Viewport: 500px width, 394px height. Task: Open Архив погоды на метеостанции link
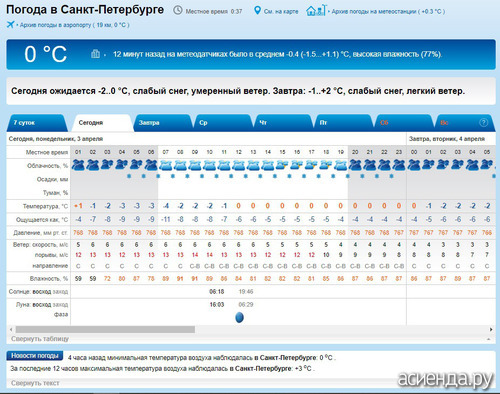point(388,11)
